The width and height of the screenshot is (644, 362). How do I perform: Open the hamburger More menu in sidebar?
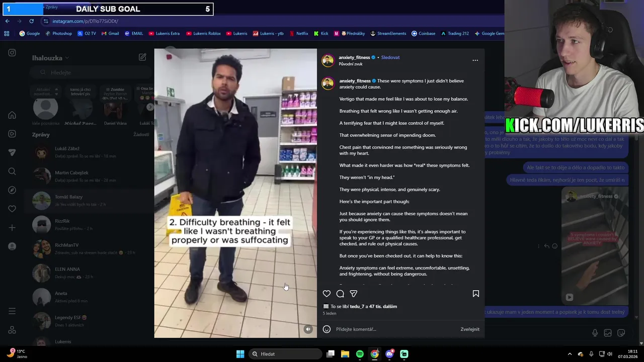tap(12, 311)
